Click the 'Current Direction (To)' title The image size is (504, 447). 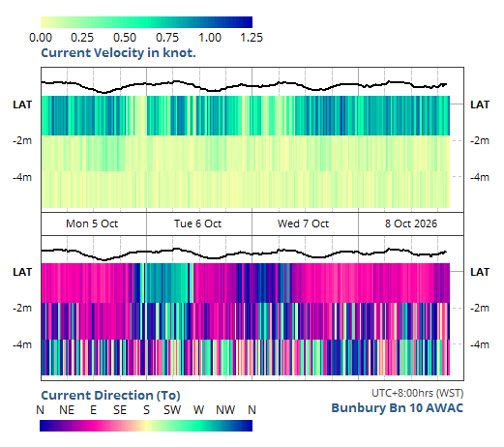(110, 395)
